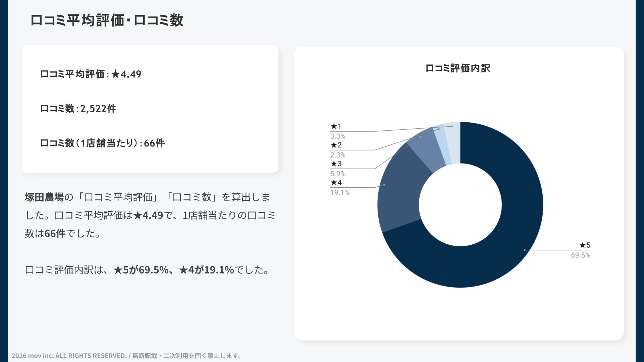Click the 19.1% percentage under ★4 label

tap(340, 193)
